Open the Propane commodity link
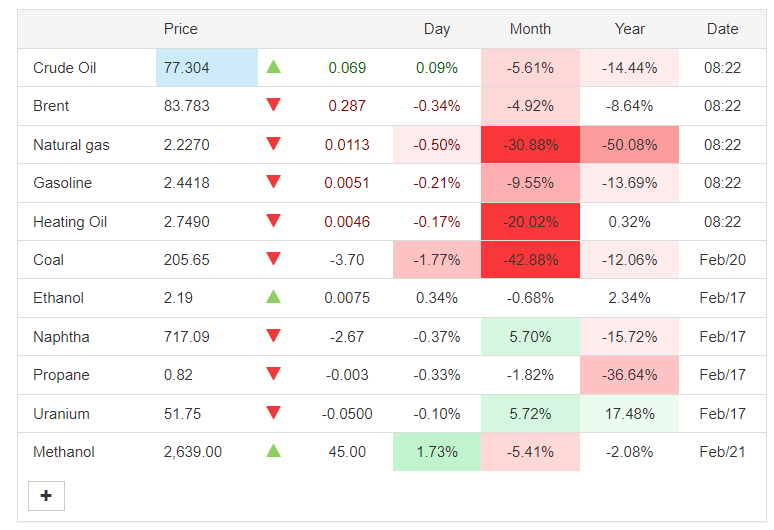This screenshot has width=774, height=530. pyautogui.click(x=61, y=375)
